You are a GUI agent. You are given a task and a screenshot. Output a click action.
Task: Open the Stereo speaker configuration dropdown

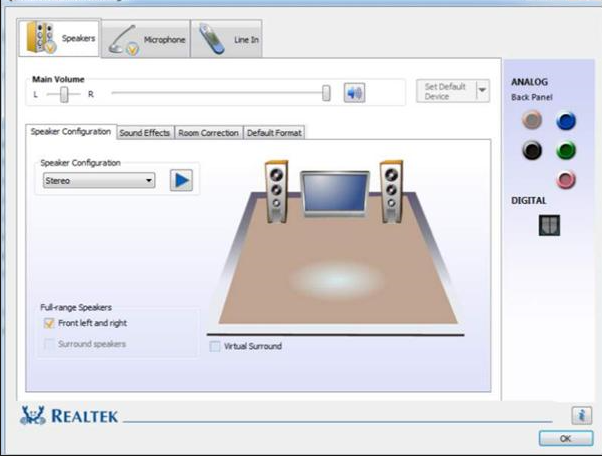(99, 180)
